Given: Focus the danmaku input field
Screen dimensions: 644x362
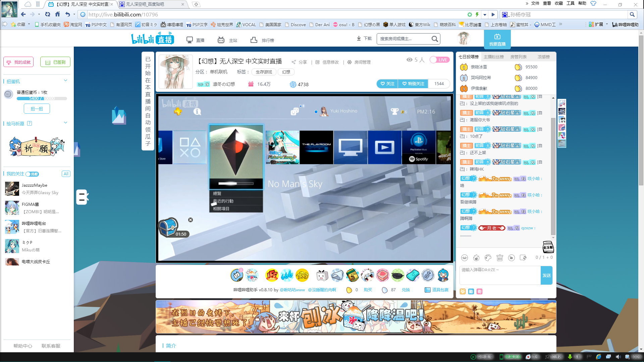Looking at the screenshot, I should pos(500,275).
